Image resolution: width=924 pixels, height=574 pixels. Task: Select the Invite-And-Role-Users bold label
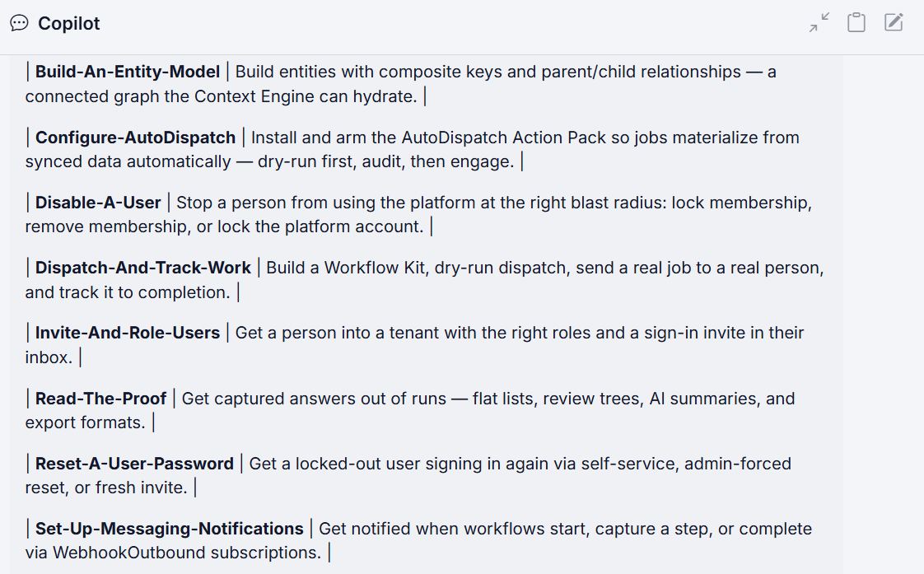pyautogui.click(x=128, y=333)
